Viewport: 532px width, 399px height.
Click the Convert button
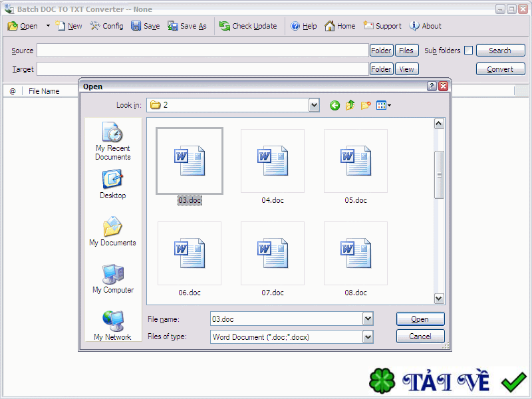coord(501,69)
